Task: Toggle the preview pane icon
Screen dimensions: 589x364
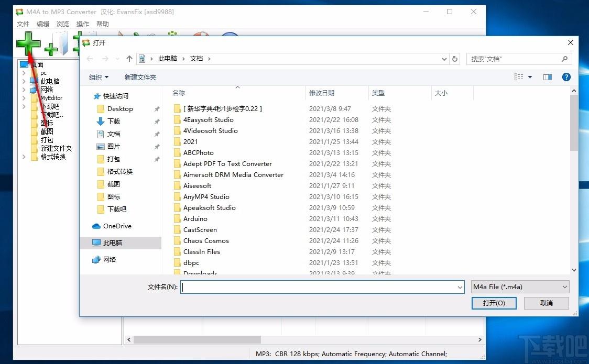Action: (547, 77)
